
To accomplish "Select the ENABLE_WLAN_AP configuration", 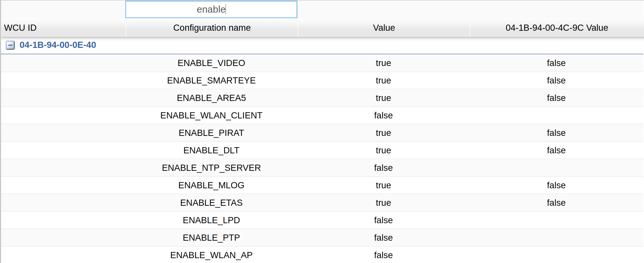I will [211, 255].
